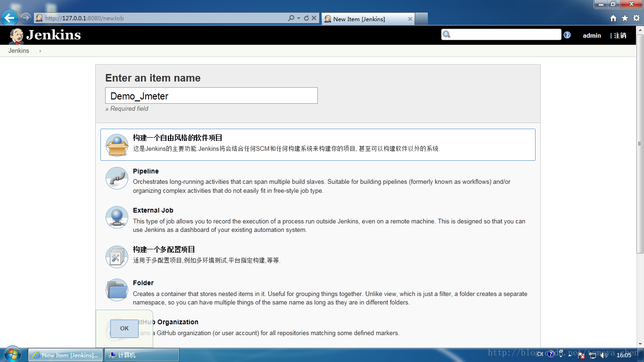
Task: Click the Required field hint
Action: (x=127, y=108)
